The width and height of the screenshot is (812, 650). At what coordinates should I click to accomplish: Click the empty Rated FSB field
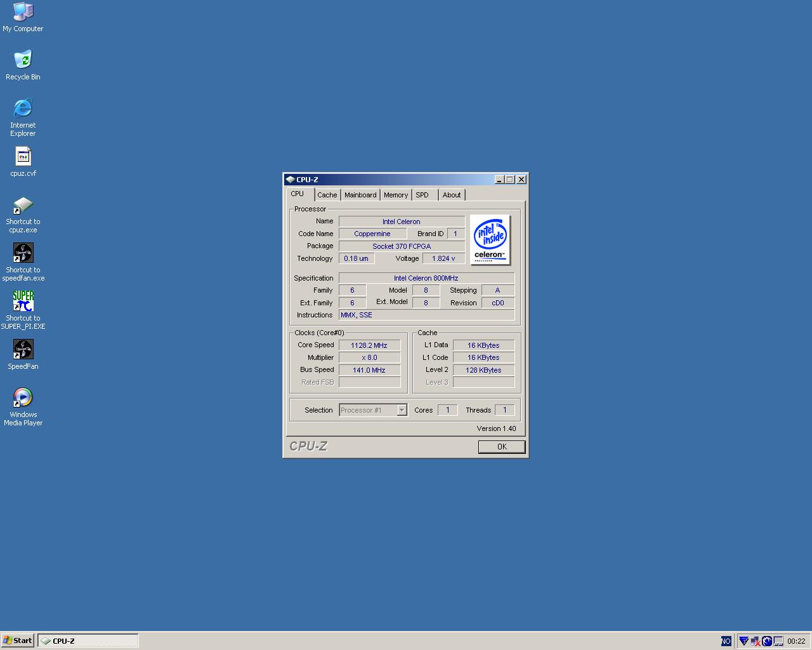(x=369, y=382)
